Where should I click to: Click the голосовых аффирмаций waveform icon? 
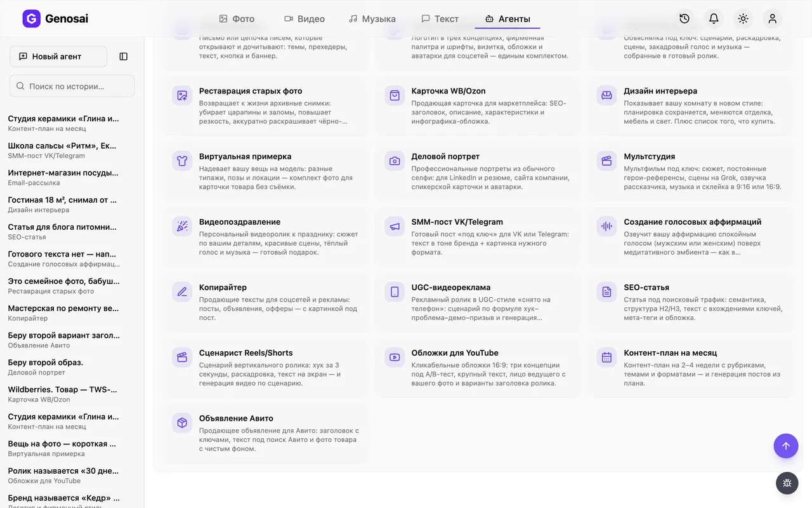point(607,226)
